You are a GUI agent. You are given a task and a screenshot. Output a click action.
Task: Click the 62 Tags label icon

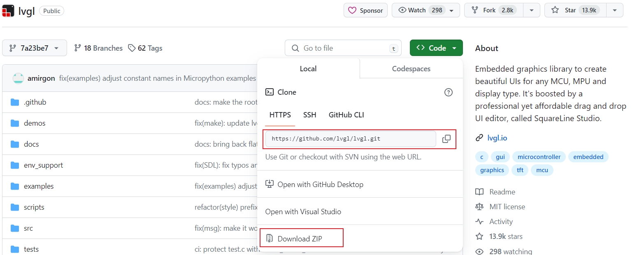(132, 48)
